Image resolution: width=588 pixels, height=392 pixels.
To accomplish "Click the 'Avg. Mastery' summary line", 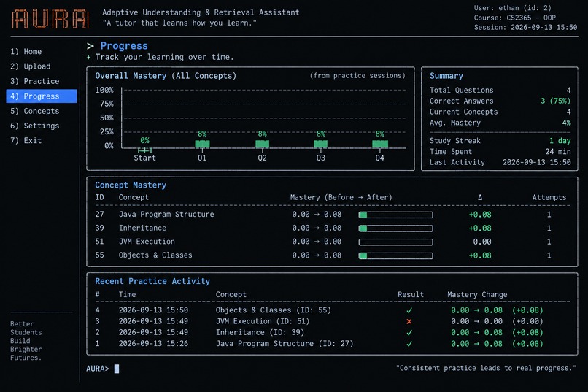I will pyautogui.click(x=500, y=123).
